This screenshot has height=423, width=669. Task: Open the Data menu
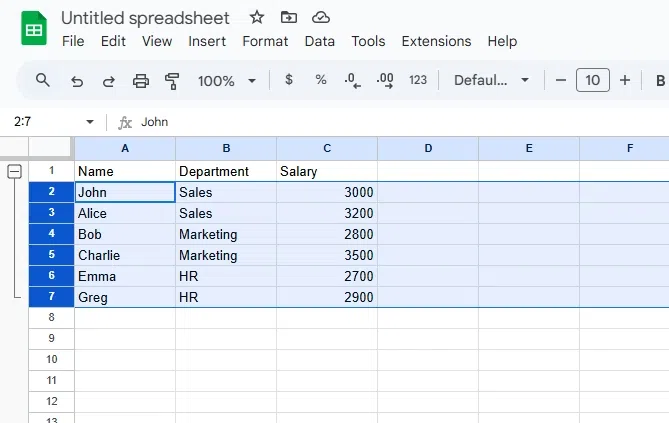click(320, 41)
